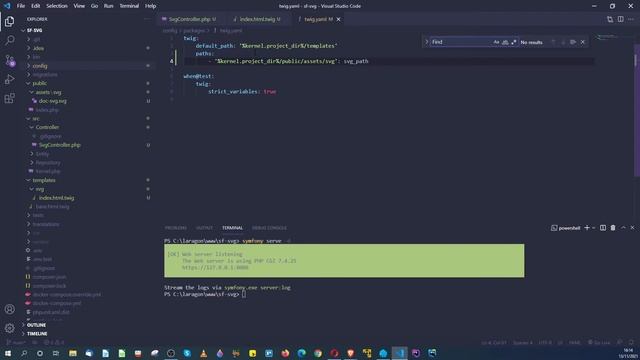Collapse the templates folder

pos(44,180)
